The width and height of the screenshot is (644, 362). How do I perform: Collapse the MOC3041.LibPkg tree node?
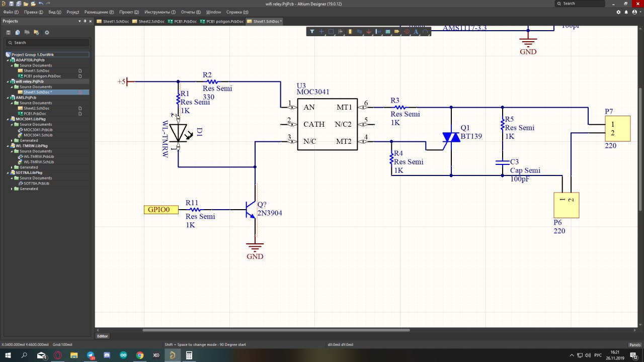(x=9, y=119)
